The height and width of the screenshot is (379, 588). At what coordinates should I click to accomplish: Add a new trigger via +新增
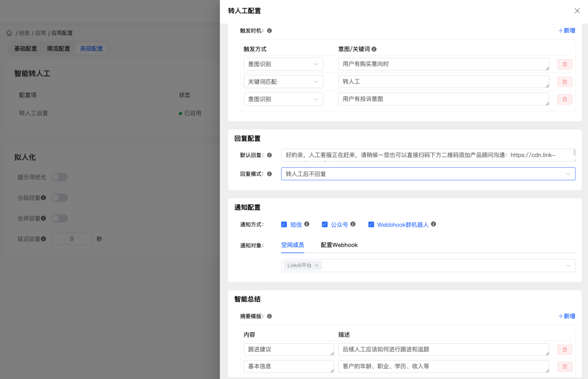click(x=566, y=30)
